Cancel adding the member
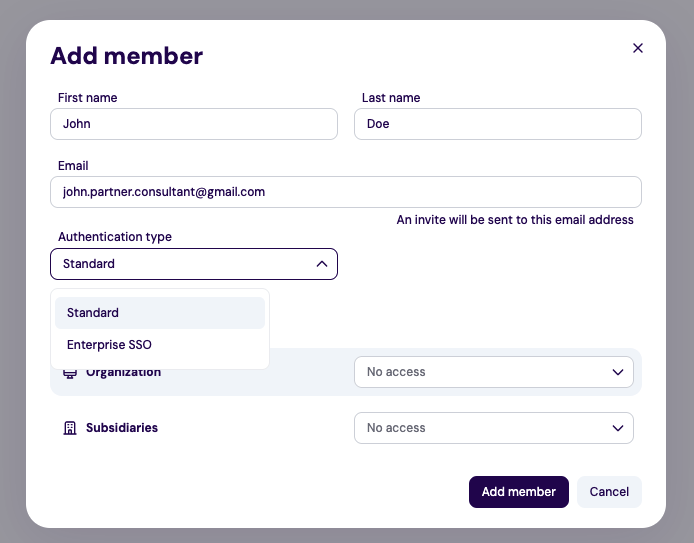Viewport: 694px width, 543px height. coord(609,492)
